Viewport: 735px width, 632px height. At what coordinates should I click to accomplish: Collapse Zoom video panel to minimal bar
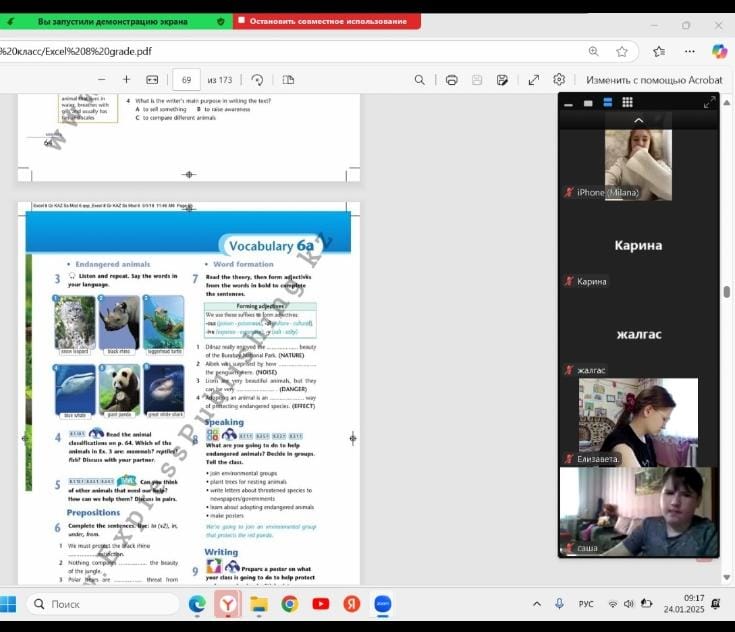(x=568, y=103)
